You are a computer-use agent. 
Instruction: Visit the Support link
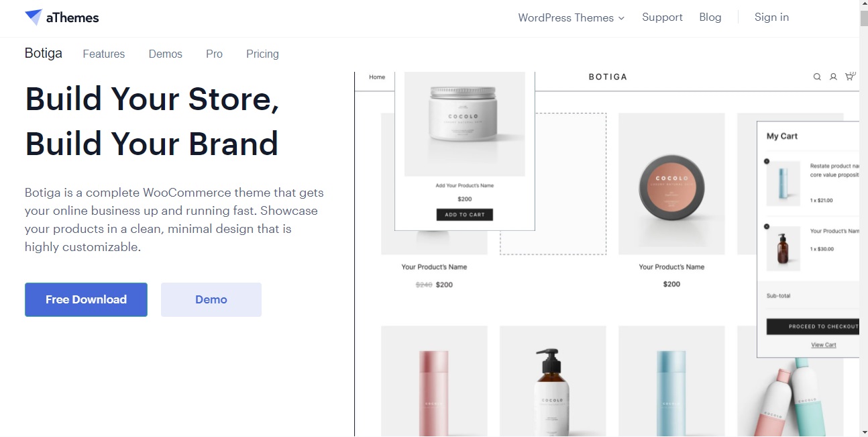point(662,17)
